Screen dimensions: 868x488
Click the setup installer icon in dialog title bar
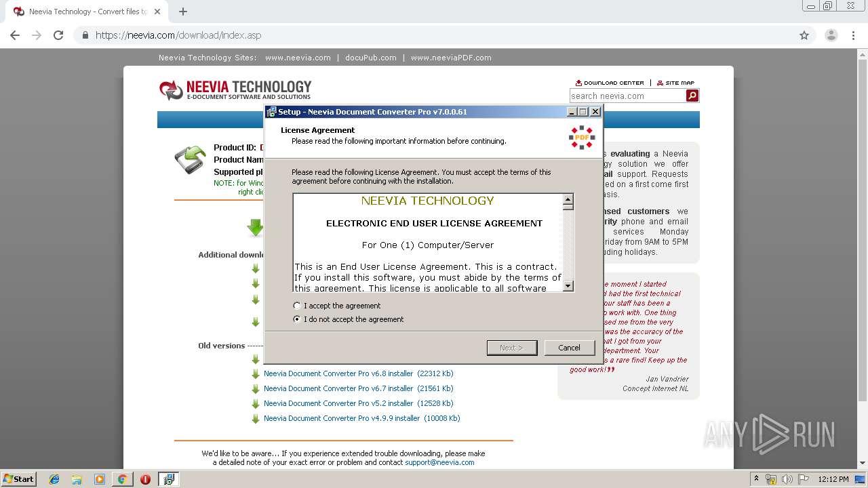pyautogui.click(x=271, y=112)
